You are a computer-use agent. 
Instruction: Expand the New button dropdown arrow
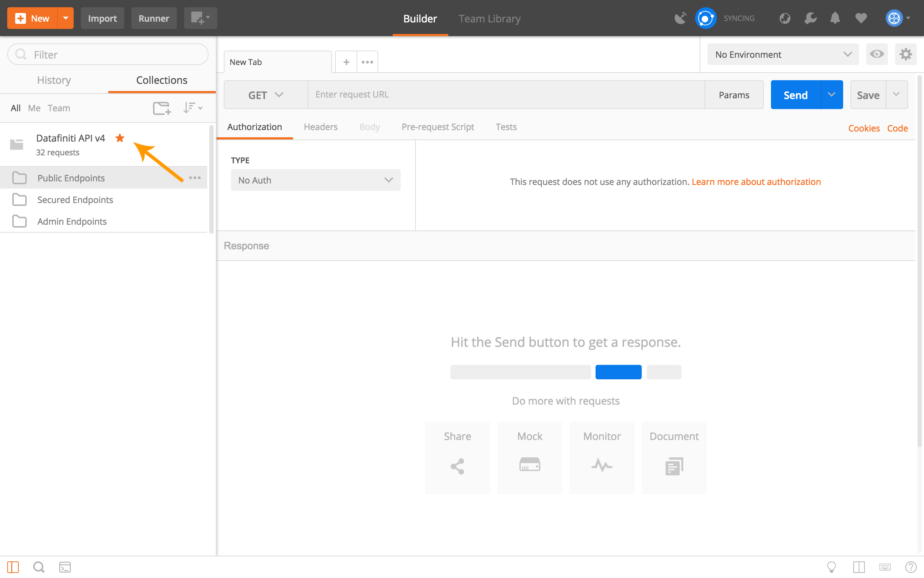[66, 18]
